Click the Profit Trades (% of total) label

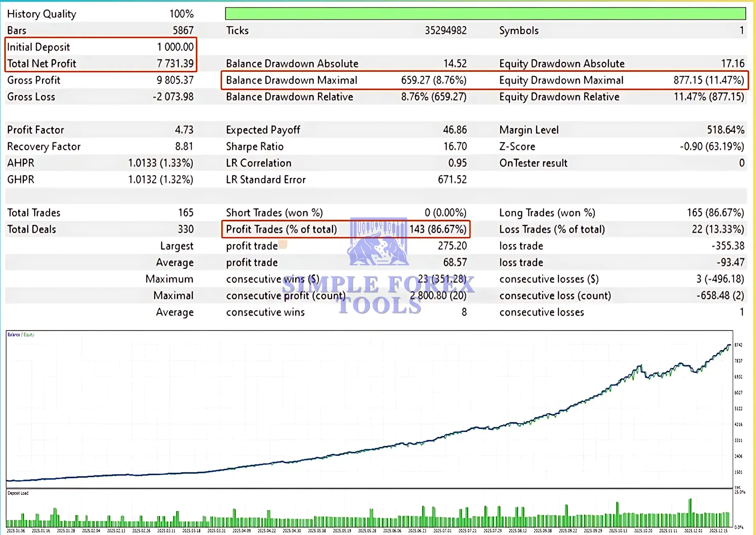tap(281, 229)
